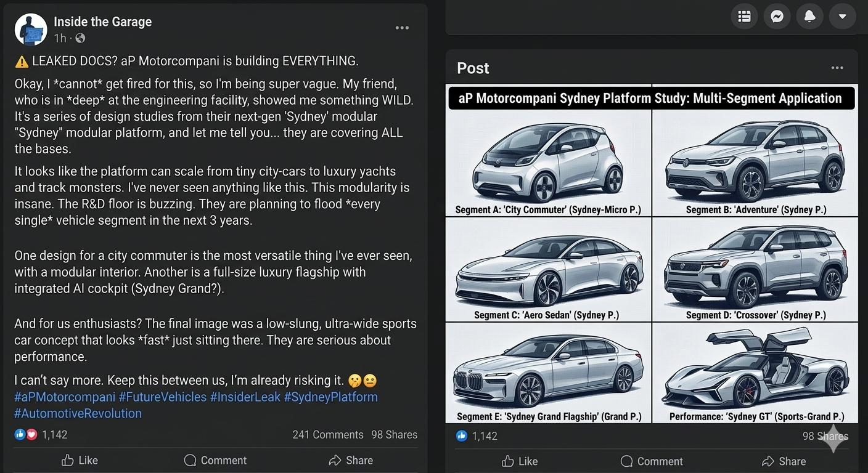Click Inside the Garage profile picture
This screenshot has height=473, width=868.
(x=31, y=30)
